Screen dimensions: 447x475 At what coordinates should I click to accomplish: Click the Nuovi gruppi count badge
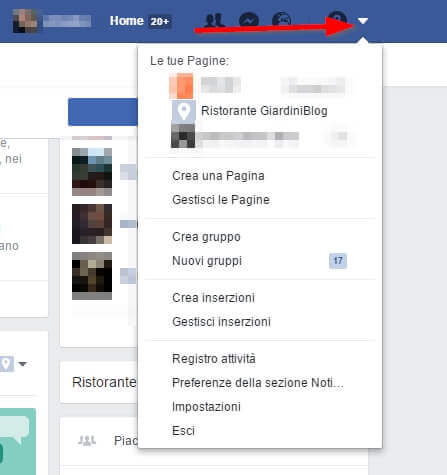(338, 261)
